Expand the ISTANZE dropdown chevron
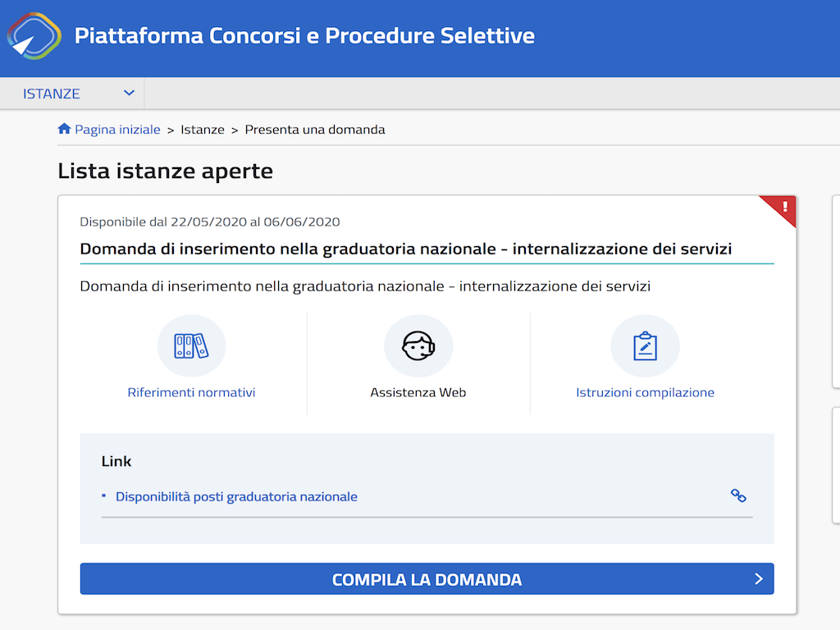 pos(129,93)
